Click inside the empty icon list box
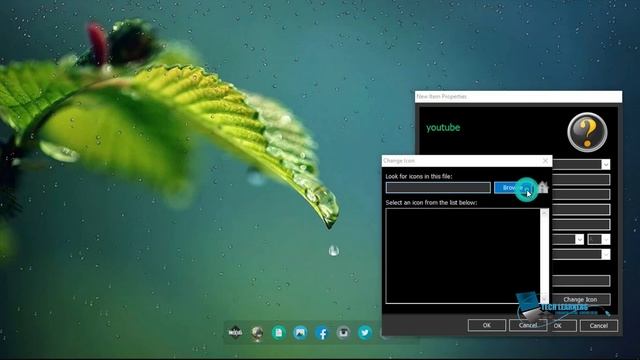This screenshot has width=640, height=360. (x=463, y=256)
